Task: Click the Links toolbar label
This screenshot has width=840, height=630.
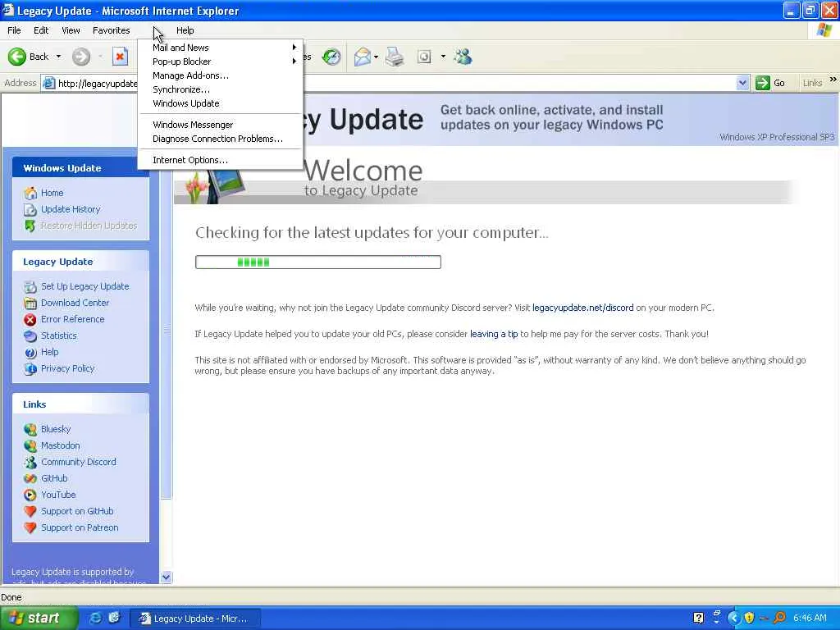Action: [812, 83]
